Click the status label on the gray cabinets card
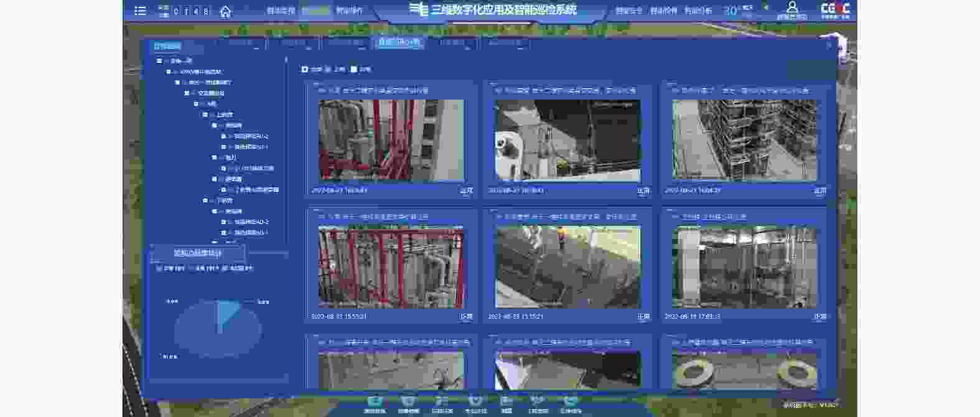 [x=820, y=317]
